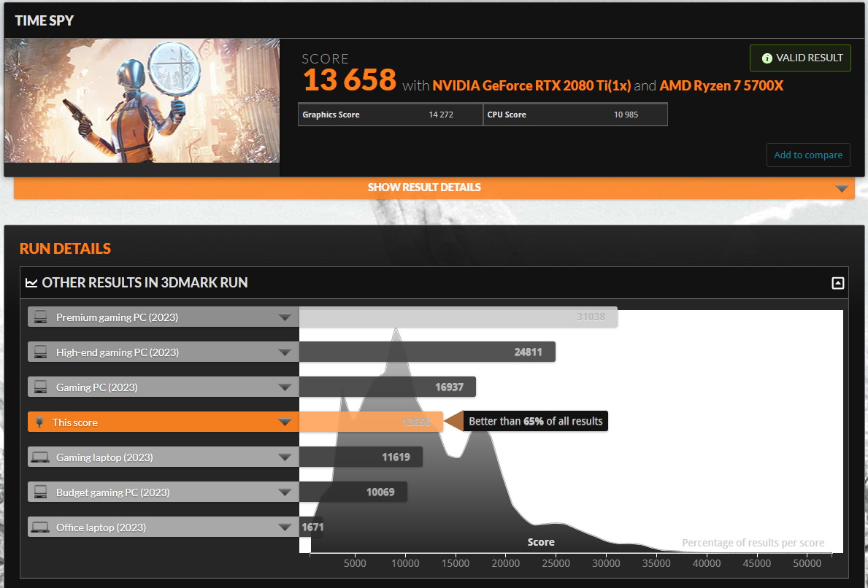Click the Add to compare button
Viewport: 868px width, 588px height.
click(x=807, y=155)
